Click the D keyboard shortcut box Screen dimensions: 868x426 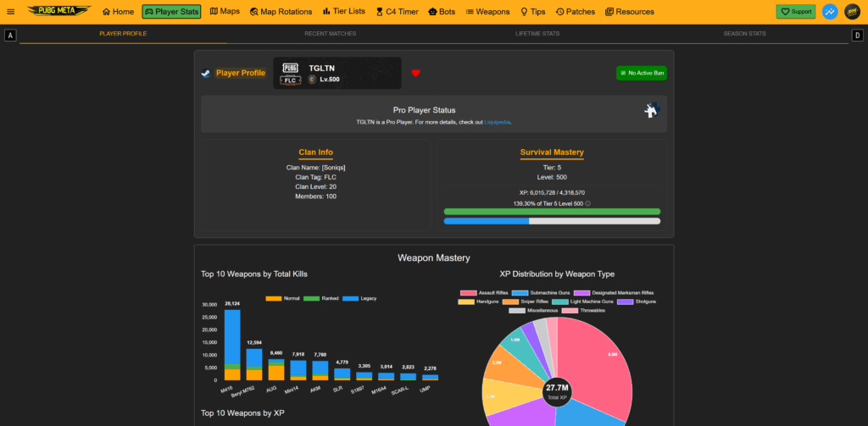click(858, 36)
